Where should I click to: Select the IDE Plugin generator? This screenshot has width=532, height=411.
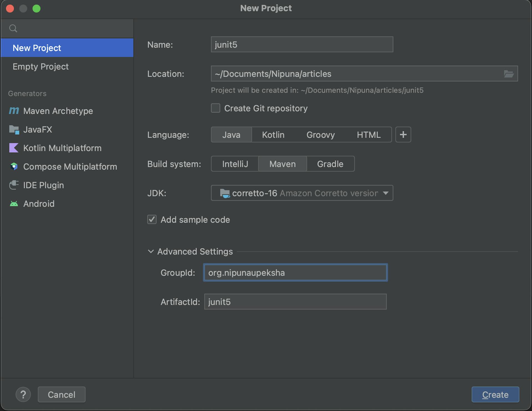pos(43,185)
